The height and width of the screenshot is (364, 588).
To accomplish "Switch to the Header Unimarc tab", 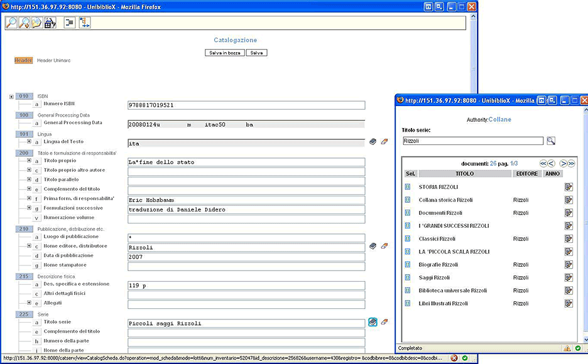I will tap(53, 60).
